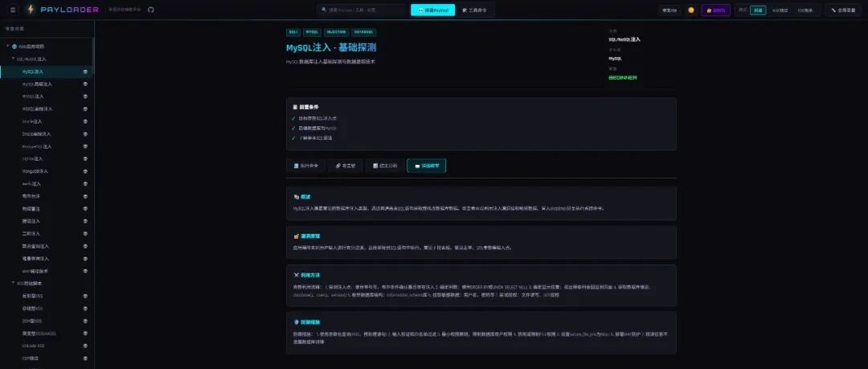
Task: Click the purple button in the header
Action: point(716,10)
